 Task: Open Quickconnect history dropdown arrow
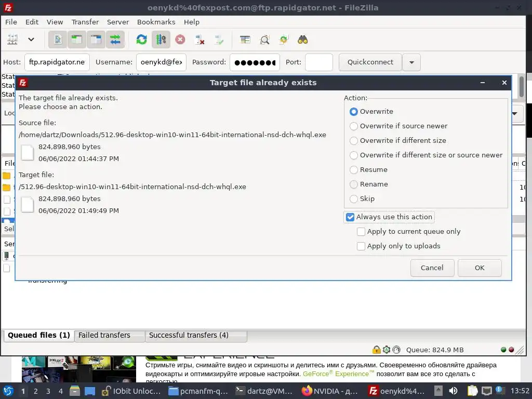tap(411, 62)
